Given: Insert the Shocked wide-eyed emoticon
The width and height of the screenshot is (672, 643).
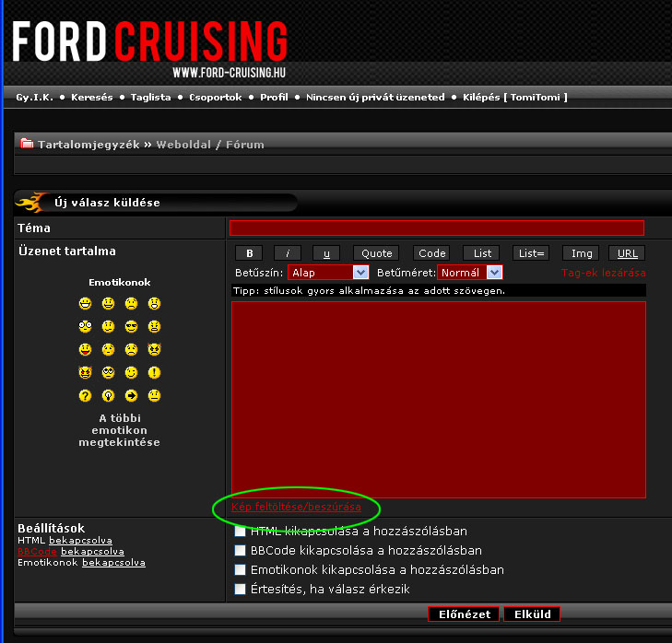Looking at the screenshot, I should (86, 327).
